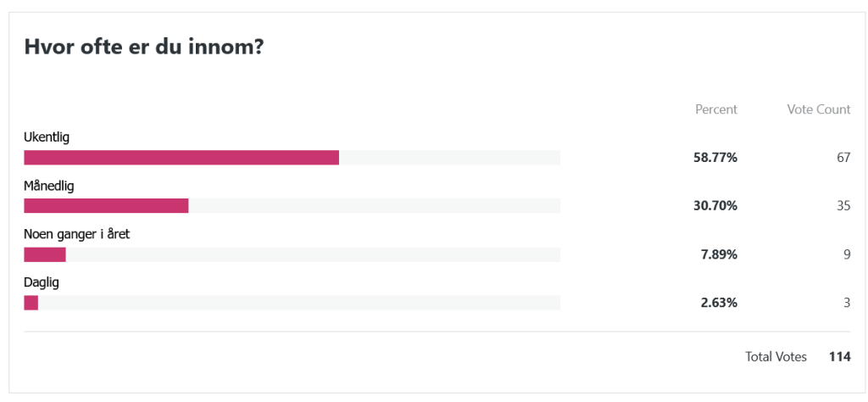Select the "Noen ganger i året" label
The height and width of the screenshot is (402, 868).
[x=76, y=233]
